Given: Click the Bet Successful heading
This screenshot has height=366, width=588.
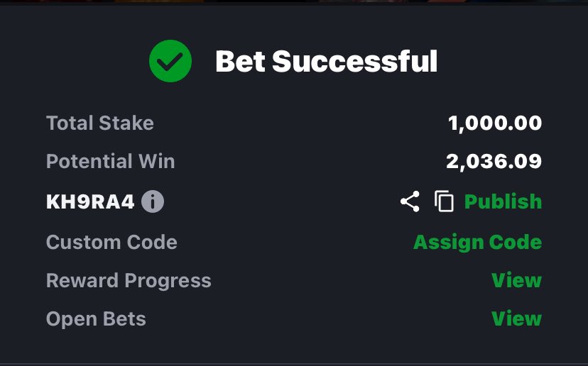Looking at the screenshot, I should [326, 61].
